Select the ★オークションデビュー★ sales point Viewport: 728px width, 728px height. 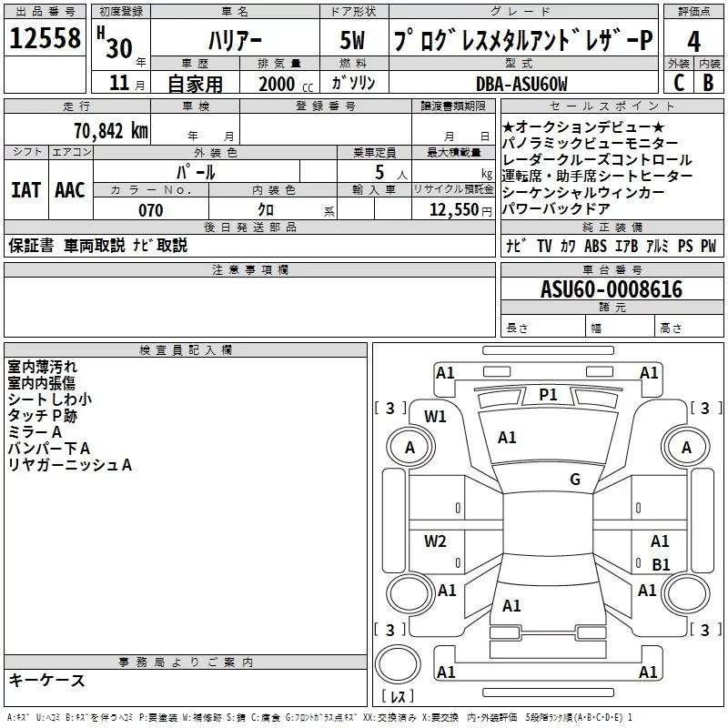pos(583,126)
